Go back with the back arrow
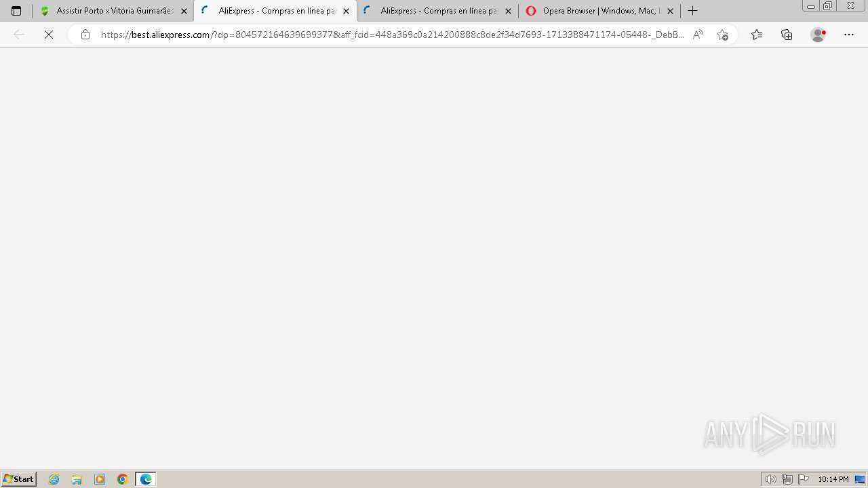 tap(19, 35)
